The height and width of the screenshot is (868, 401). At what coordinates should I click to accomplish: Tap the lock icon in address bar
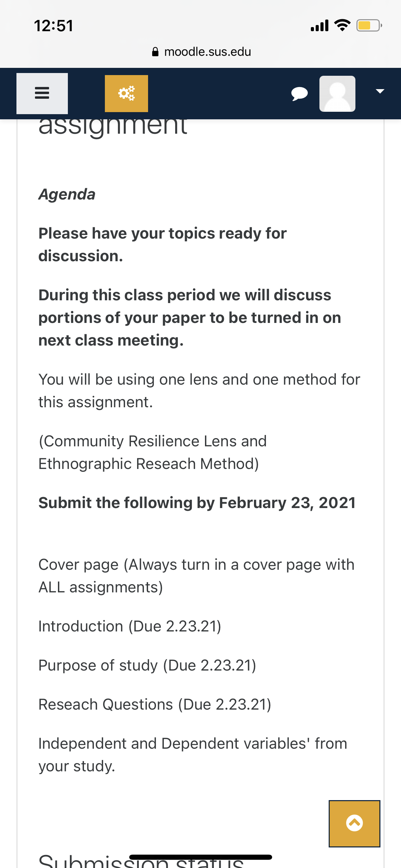coord(155,52)
